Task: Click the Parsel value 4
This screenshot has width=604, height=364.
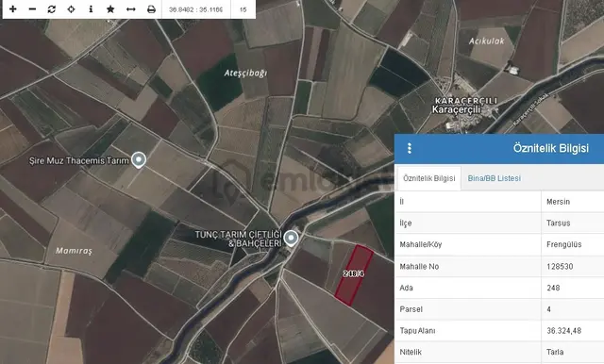Action: [x=549, y=309]
